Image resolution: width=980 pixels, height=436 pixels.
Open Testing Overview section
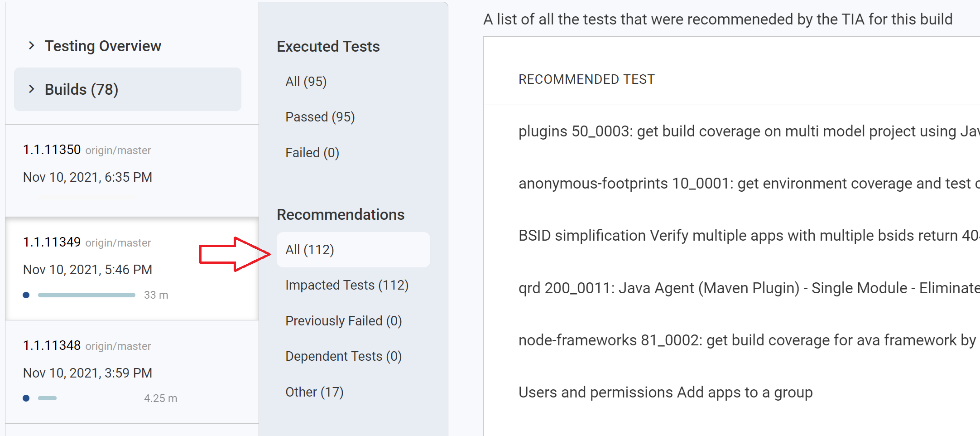(x=103, y=46)
